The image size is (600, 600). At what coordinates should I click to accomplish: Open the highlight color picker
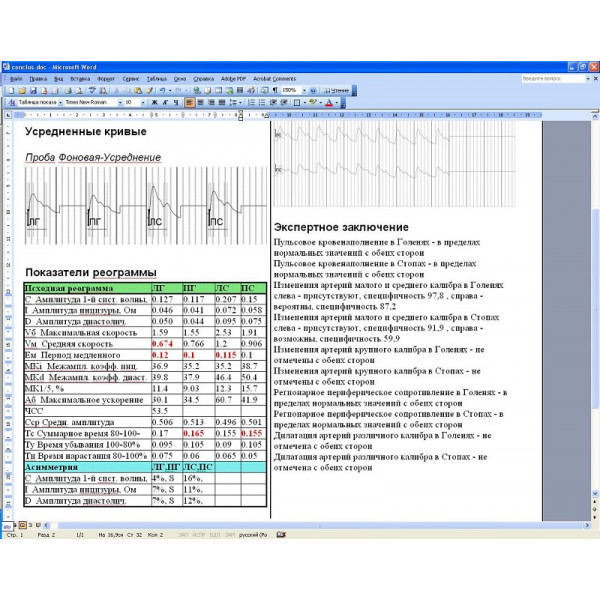point(321,103)
